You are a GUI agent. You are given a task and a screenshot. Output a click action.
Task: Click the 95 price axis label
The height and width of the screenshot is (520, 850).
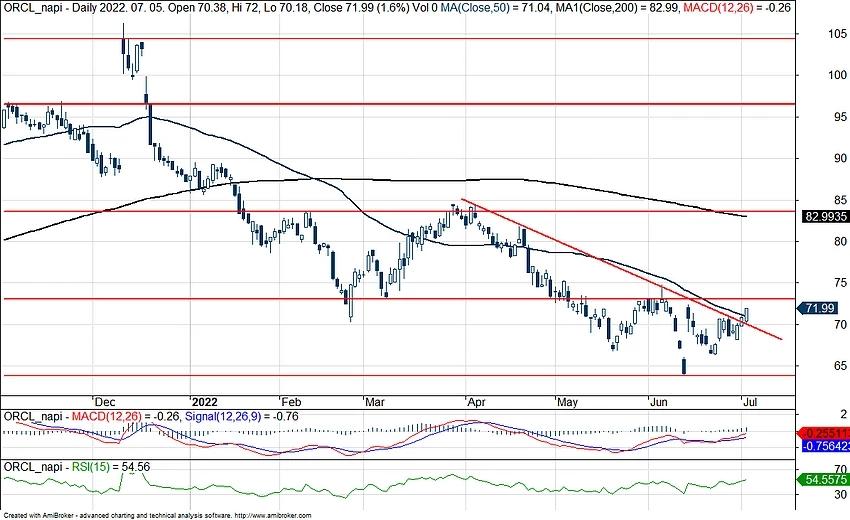841,117
